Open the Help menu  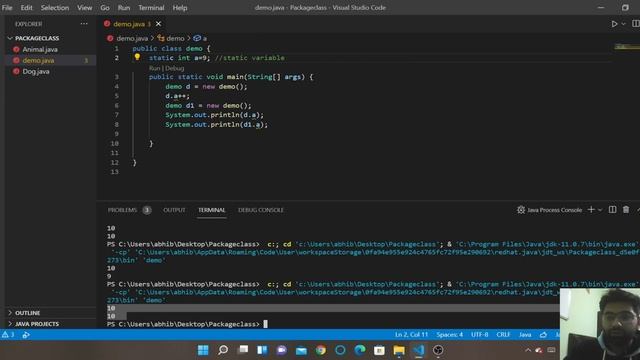pos(180,8)
